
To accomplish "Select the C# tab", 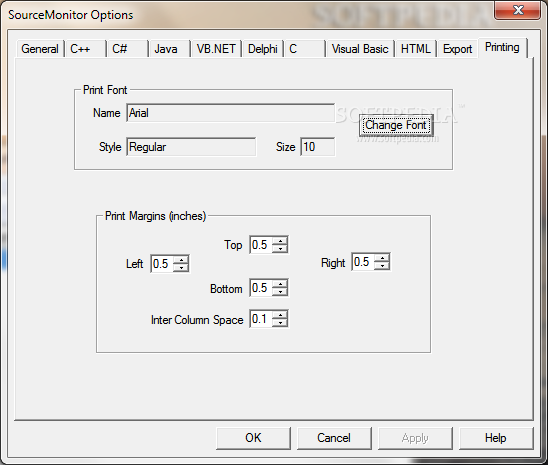I will tap(127, 49).
